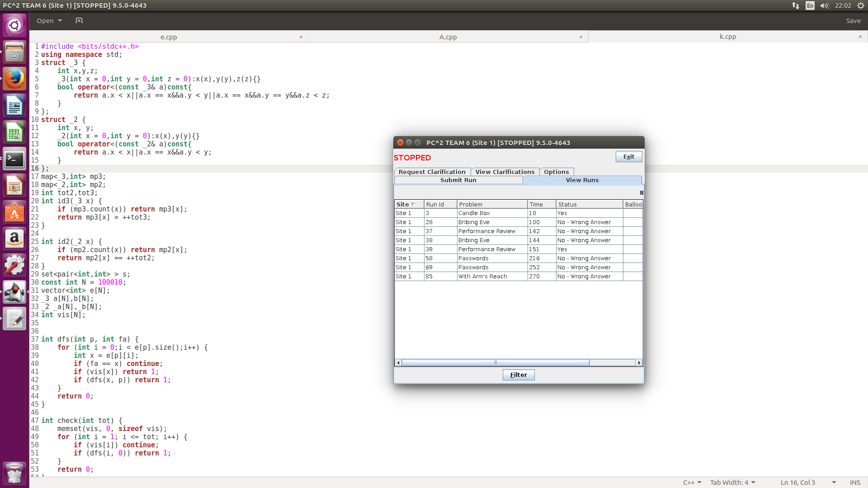Click the Filter button below runs

[x=518, y=375]
